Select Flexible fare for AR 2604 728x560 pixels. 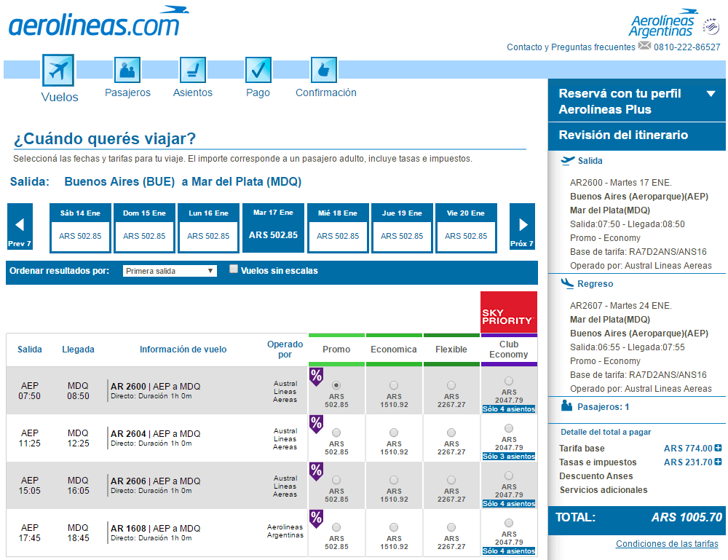coord(451,433)
